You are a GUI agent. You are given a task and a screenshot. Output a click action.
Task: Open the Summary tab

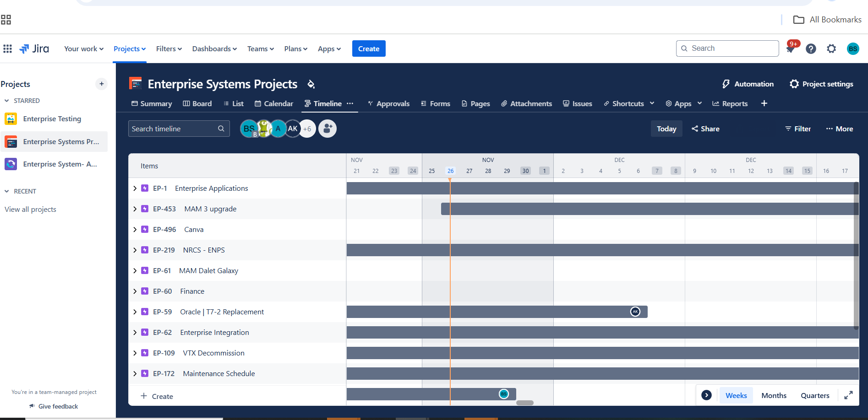(x=152, y=103)
